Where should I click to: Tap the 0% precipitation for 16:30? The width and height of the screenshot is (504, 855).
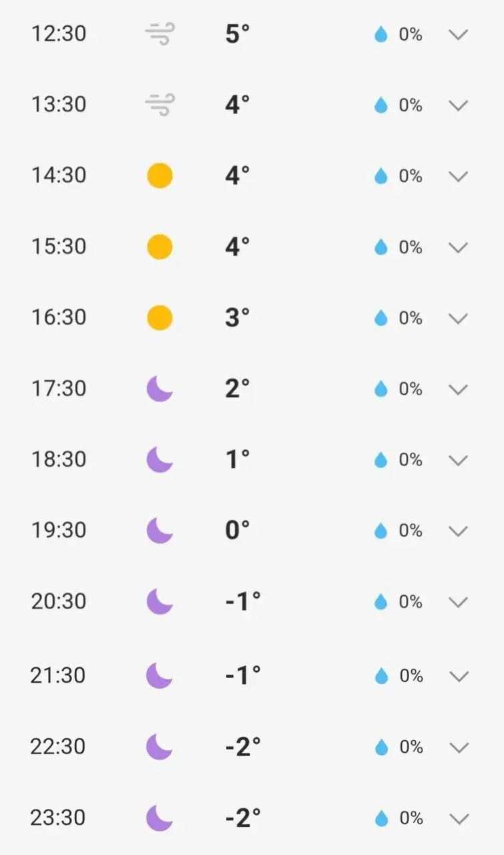tap(411, 318)
